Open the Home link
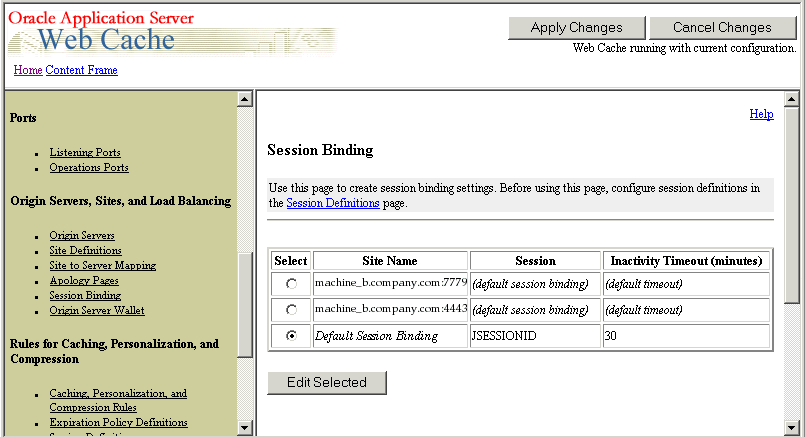 [28, 70]
